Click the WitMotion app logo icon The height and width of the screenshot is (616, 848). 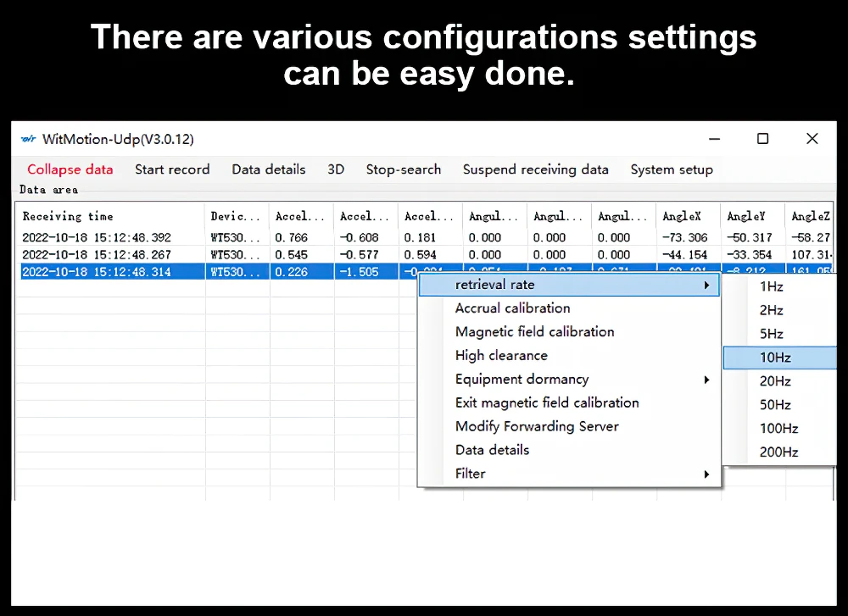point(28,140)
